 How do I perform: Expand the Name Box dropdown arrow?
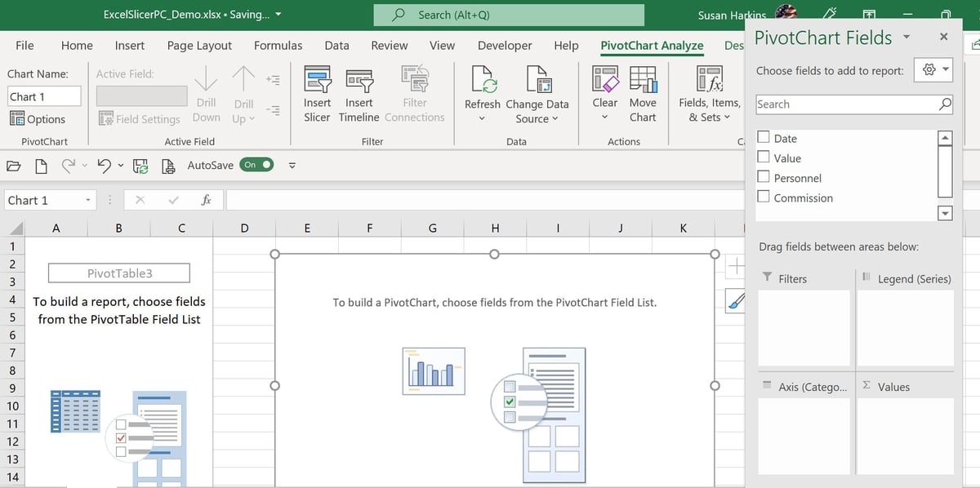click(87, 201)
